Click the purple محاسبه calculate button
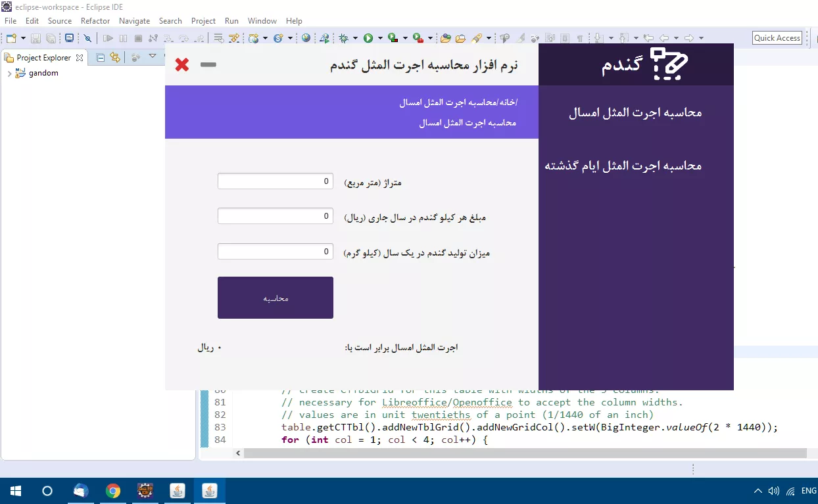 tap(276, 298)
